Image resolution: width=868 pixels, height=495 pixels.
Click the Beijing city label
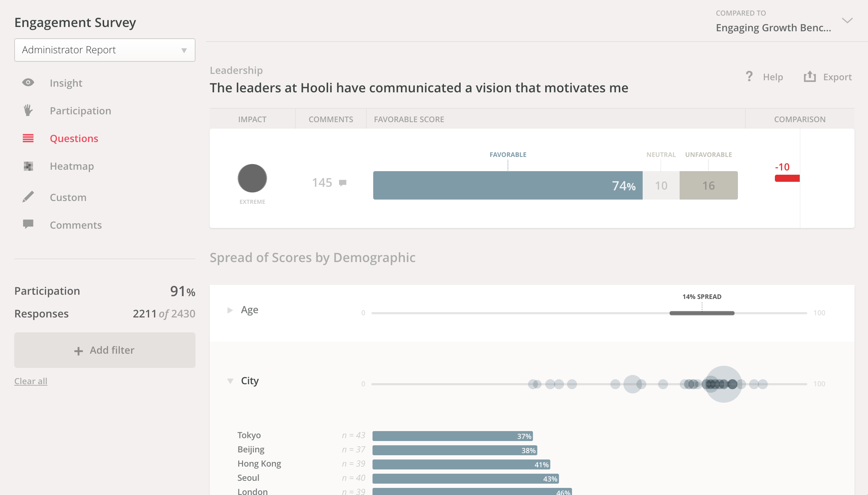pos(251,450)
